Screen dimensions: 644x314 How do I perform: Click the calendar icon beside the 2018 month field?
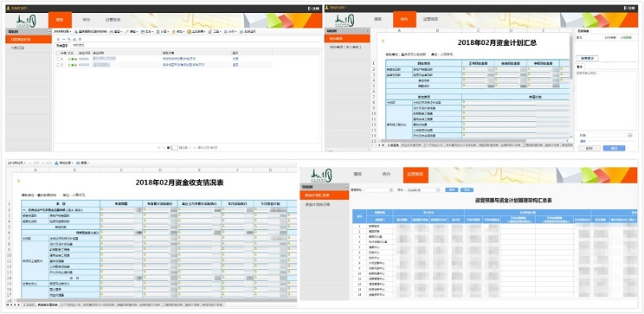click(x=438, y=190)
